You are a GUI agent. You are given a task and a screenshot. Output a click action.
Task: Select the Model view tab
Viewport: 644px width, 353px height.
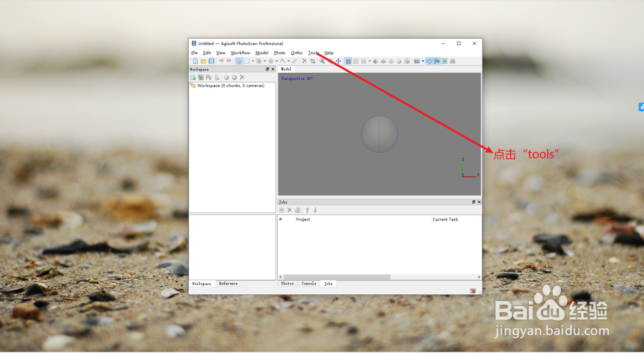286,69
